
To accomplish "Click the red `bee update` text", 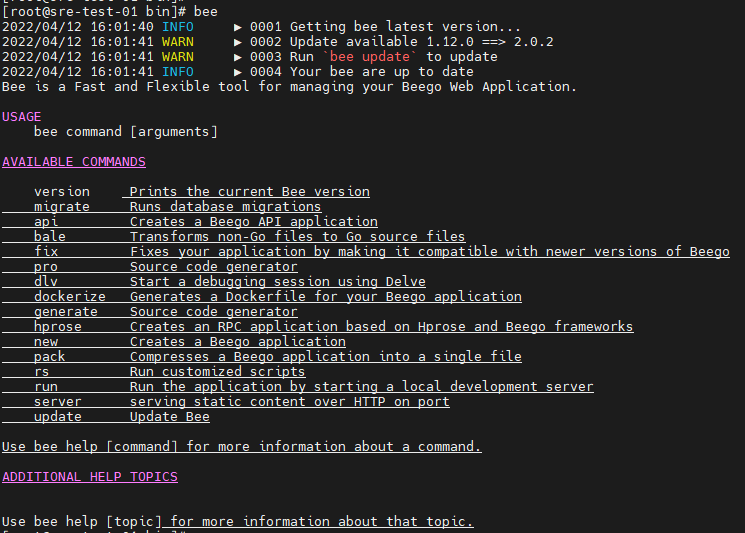I will click(370, 57).
